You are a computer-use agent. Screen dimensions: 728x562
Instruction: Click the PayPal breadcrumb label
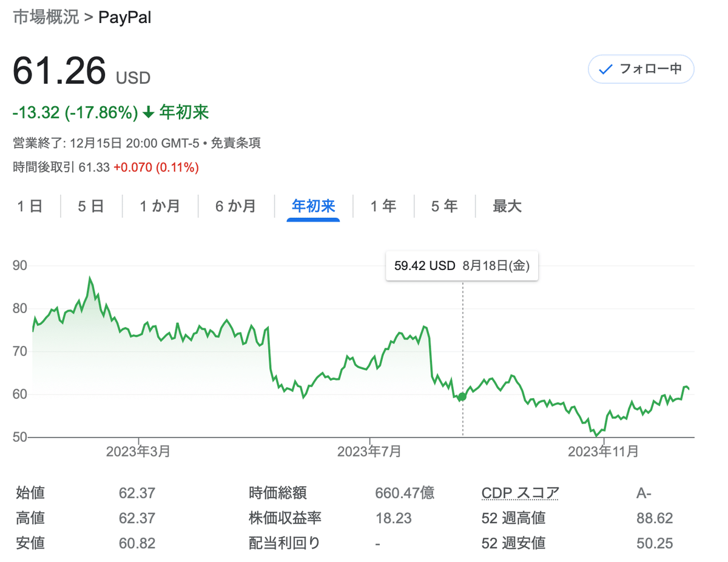(x=124, y=18)
